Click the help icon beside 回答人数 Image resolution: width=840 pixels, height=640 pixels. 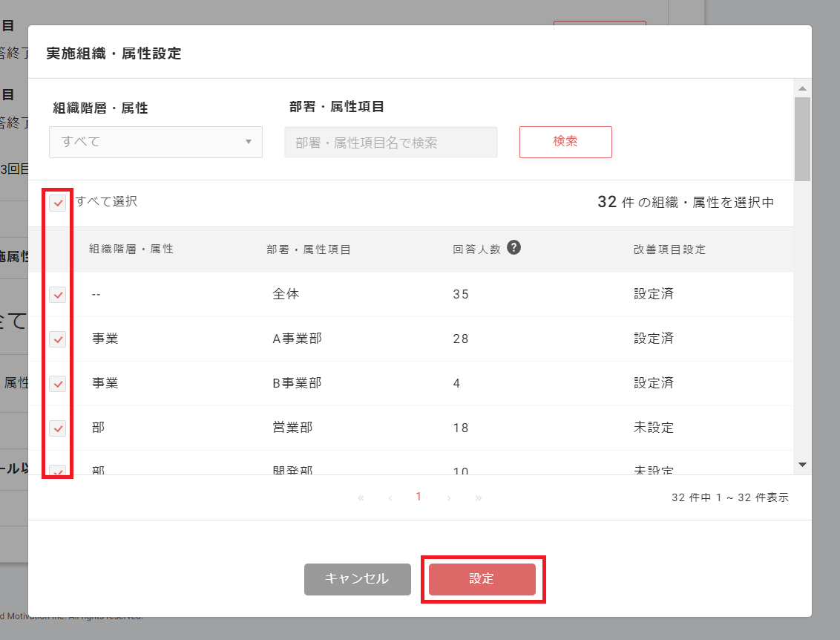(x=513, y=248)
